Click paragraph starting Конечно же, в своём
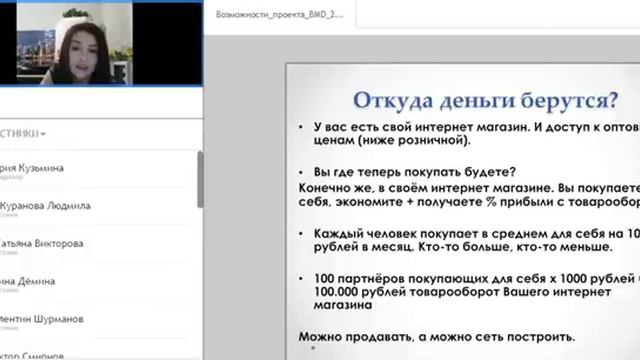This screenshot has width=640, height=360. [x=469, y=195]
